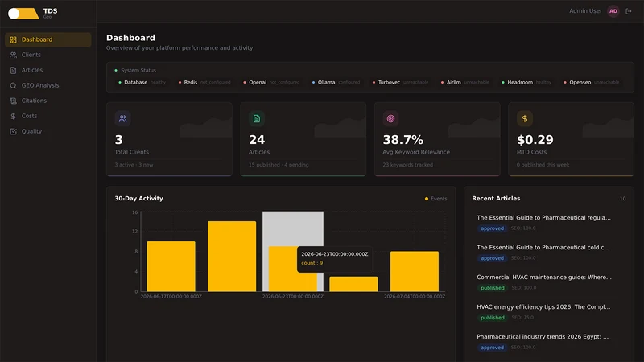Select the Database status indicator
The image size is (644, 362).
(142, 83)
